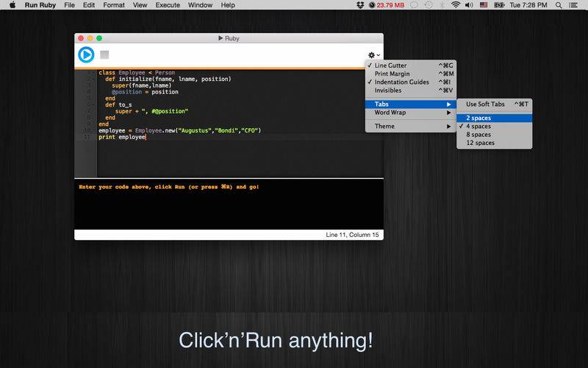Viewport: 588px width, 368px height.
Task: Click the Messages bubble menu bar icon
Action: pyautogui.click(x=414, y=5)
